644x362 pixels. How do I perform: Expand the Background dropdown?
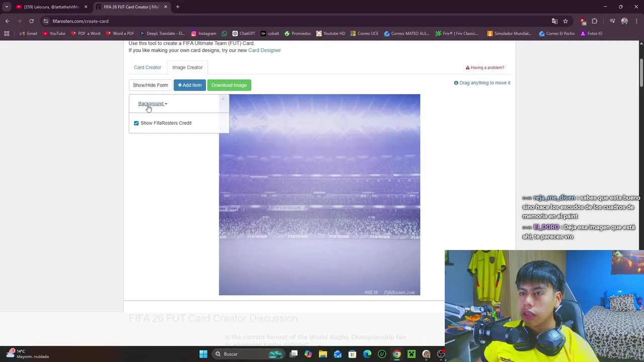[152, 104]
